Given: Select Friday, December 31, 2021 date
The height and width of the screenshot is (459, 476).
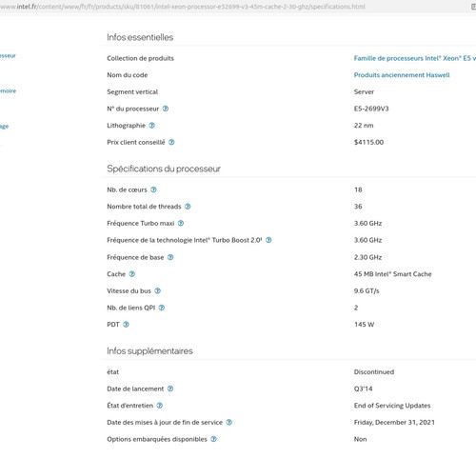Looking at the screenshot, I should tap(394, 423).
